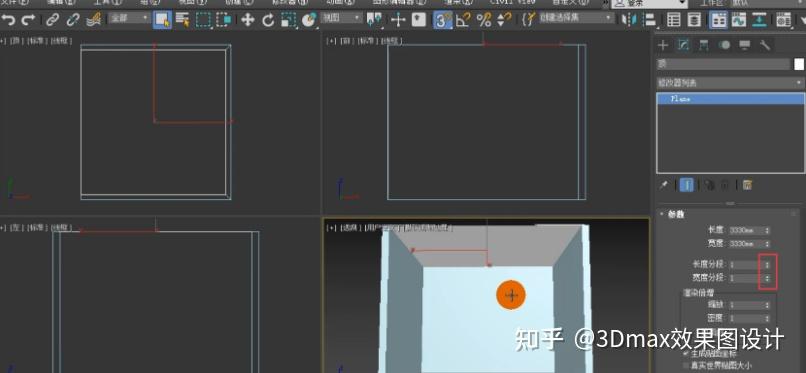Open the Utilities wrench tab

tap(765, 45)
